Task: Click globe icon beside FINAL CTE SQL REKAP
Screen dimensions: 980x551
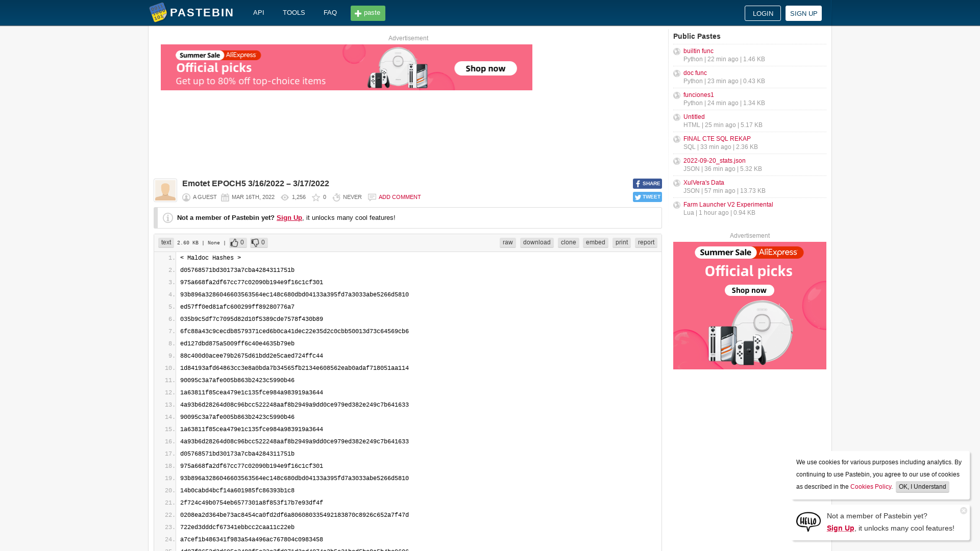Action: click(677, 139)
